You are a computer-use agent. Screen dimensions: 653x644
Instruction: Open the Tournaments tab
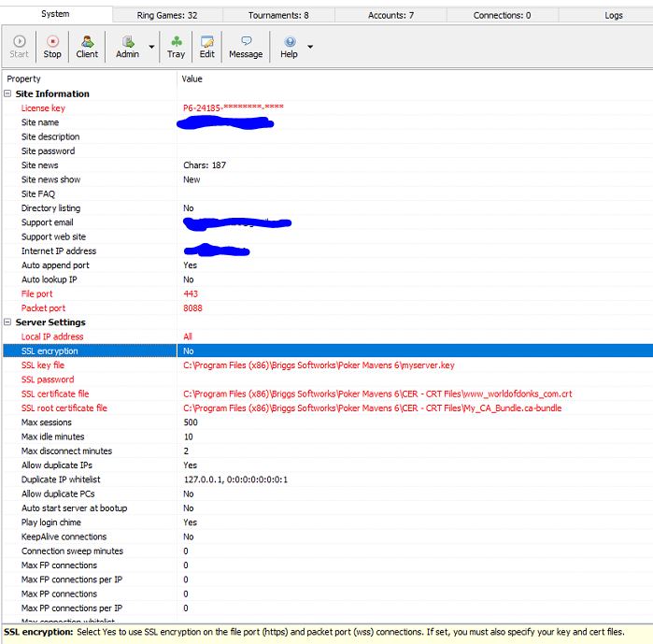[278, 15]
